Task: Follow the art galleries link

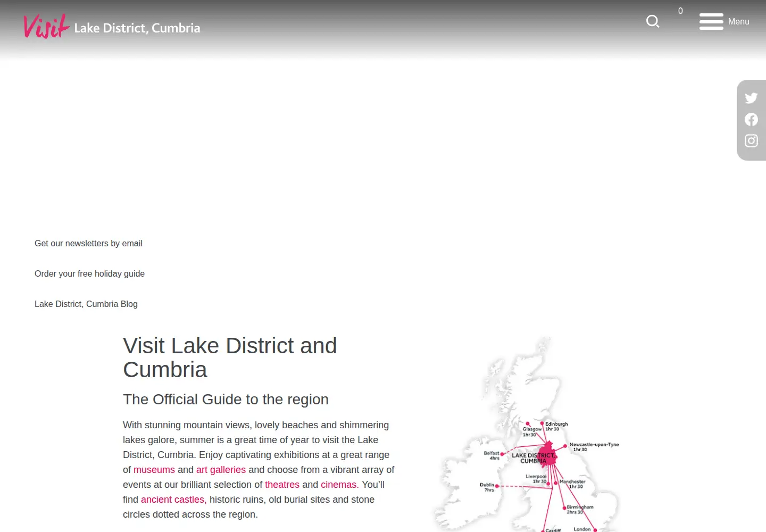Action: [x=221, y=470]
